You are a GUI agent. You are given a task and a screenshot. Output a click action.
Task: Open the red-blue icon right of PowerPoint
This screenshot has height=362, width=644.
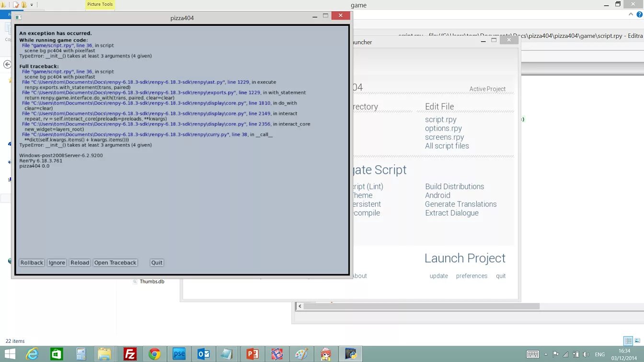click(277, 354)
